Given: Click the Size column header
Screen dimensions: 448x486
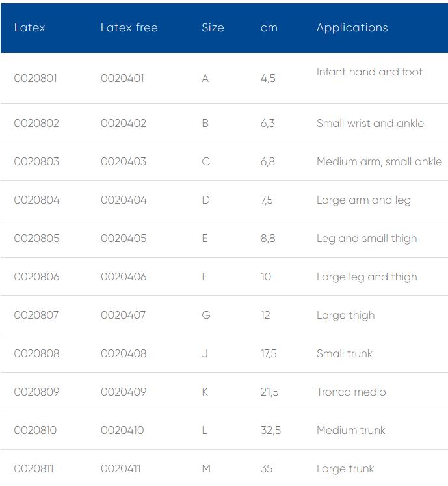Looking at the screenshot, I should pos(213,27).
